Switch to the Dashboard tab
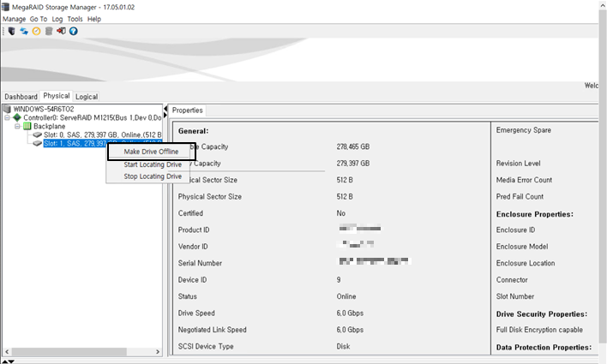This screenshot has width=607, height=364. click(21, 97)
